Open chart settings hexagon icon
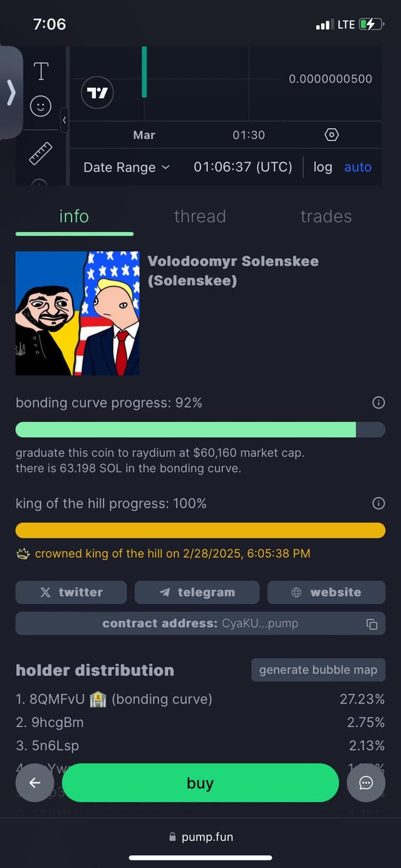Screen dimensions: 401x868 (332, 135)
